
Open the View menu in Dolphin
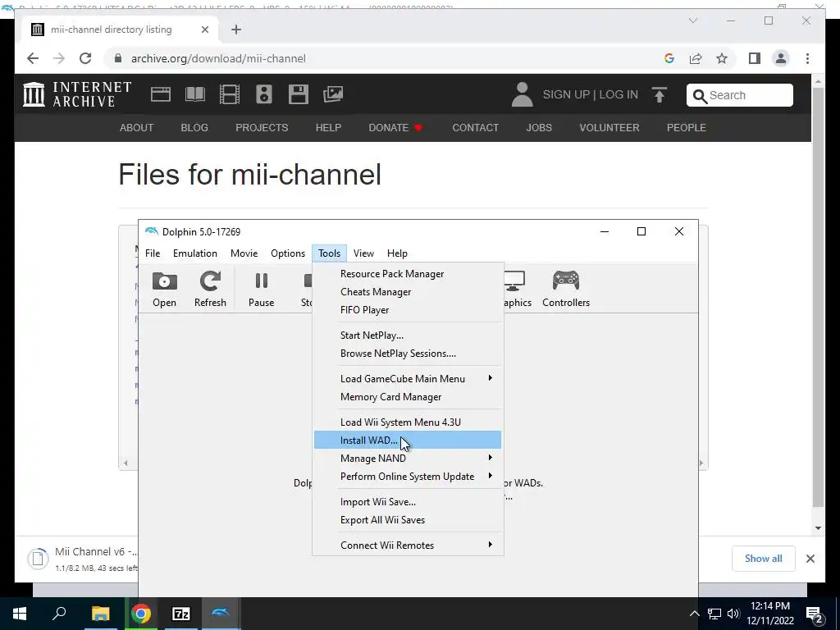pyautogui.click(x=363, y=253)
